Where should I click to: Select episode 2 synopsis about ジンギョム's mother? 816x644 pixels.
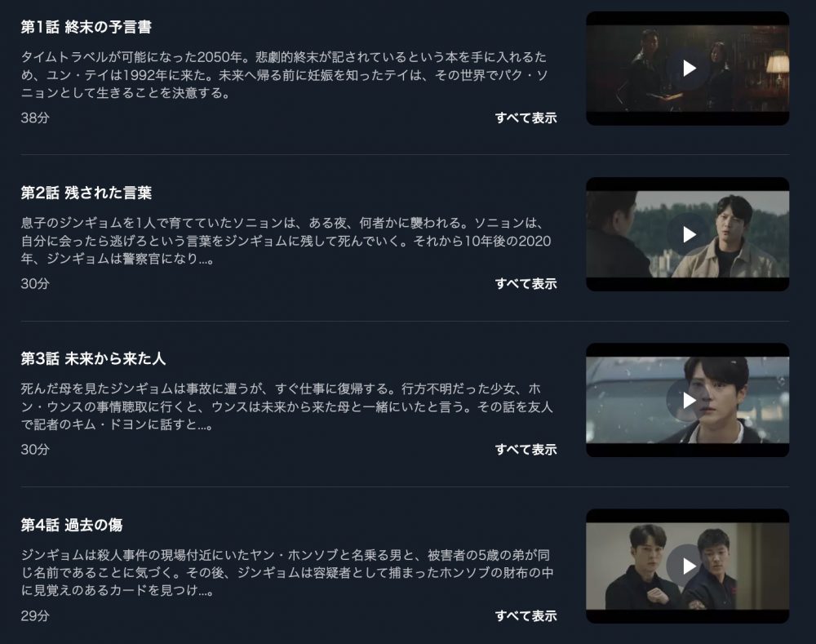286,241
